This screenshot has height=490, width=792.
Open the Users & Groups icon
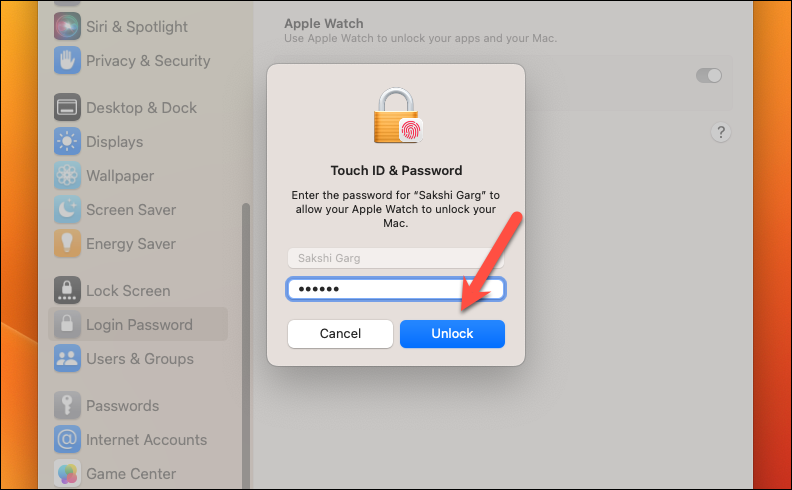tap(67, 358)
